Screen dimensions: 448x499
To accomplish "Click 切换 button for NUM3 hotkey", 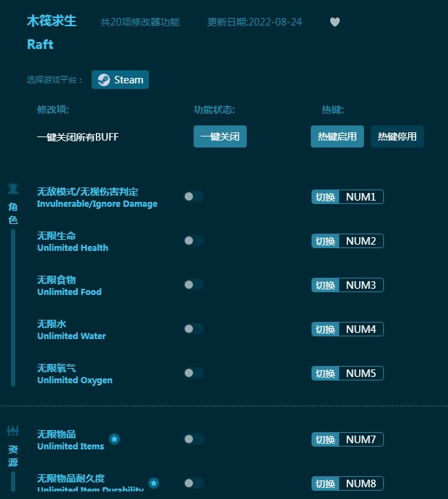I will [x=325, y=285].
